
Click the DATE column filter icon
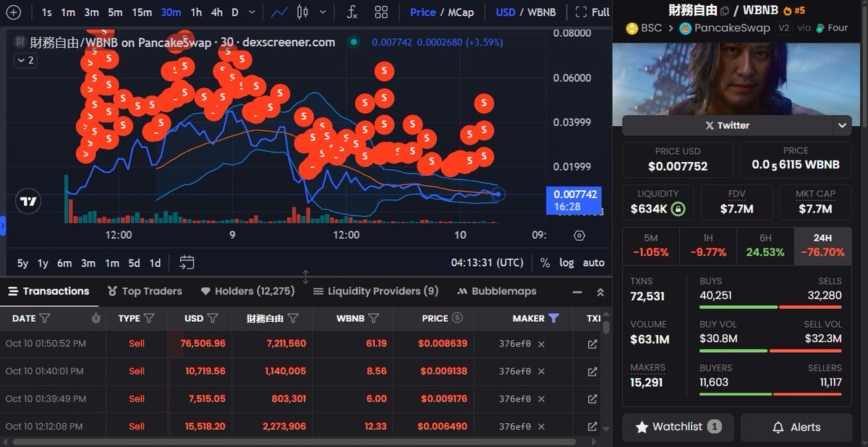45,318
